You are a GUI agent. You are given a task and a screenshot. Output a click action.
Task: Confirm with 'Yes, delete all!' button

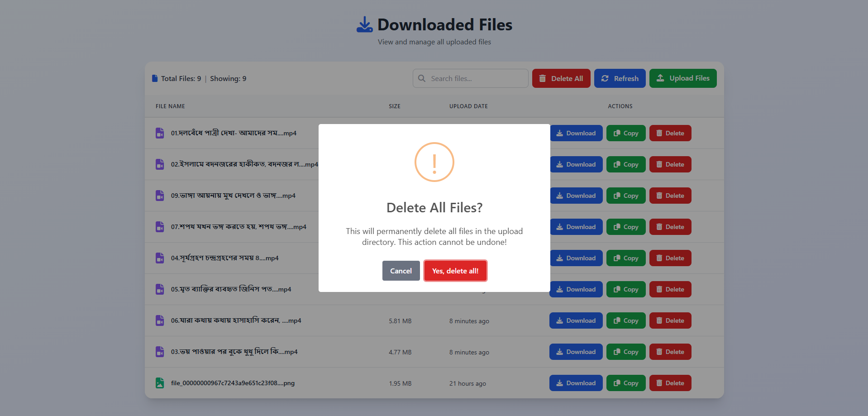tap(455, 271)
